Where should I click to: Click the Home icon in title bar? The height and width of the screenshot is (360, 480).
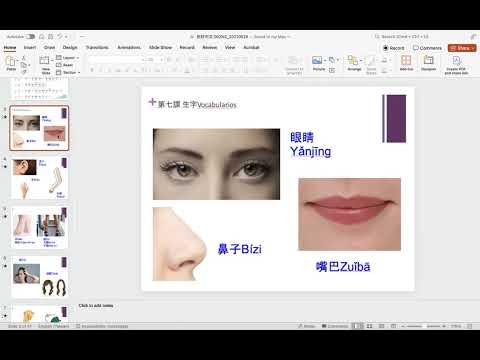pyautogui.click(x=42, y=36)
